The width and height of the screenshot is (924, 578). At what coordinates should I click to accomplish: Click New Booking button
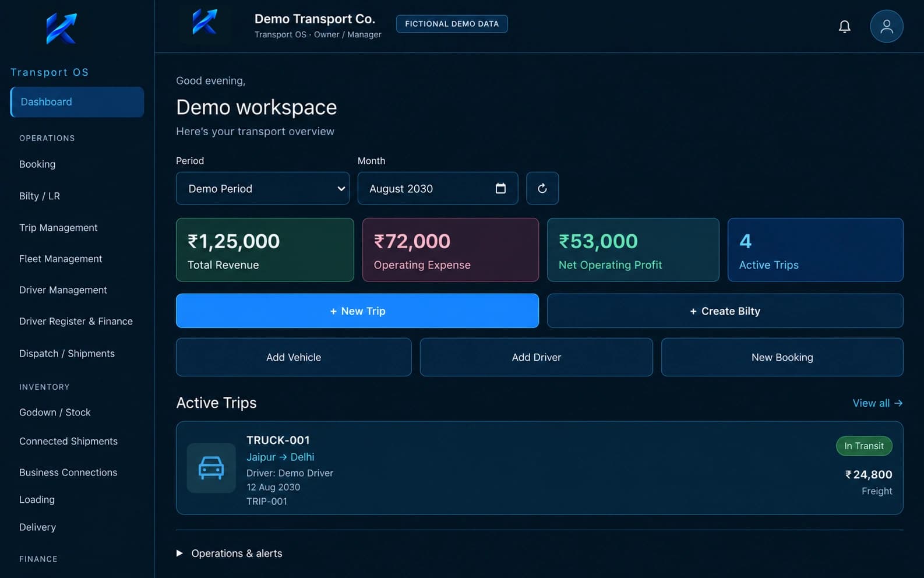[x=782, y=357]
